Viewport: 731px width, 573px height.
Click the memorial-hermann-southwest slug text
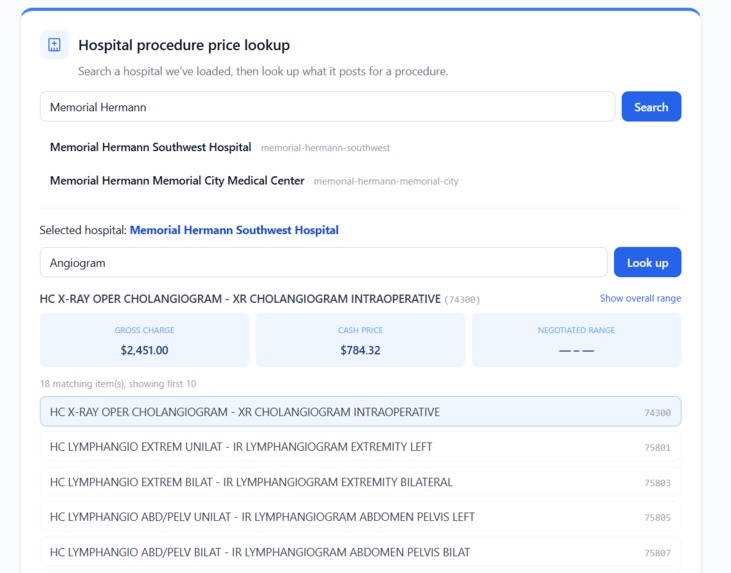325,148
